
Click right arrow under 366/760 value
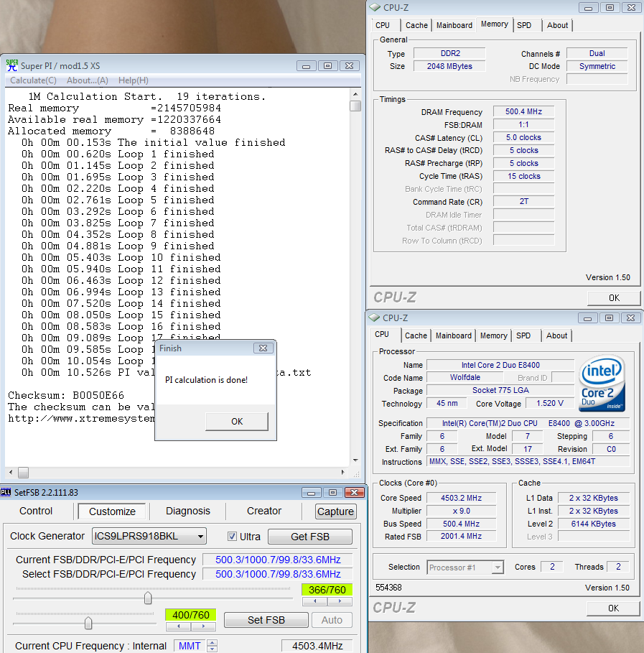340,601
